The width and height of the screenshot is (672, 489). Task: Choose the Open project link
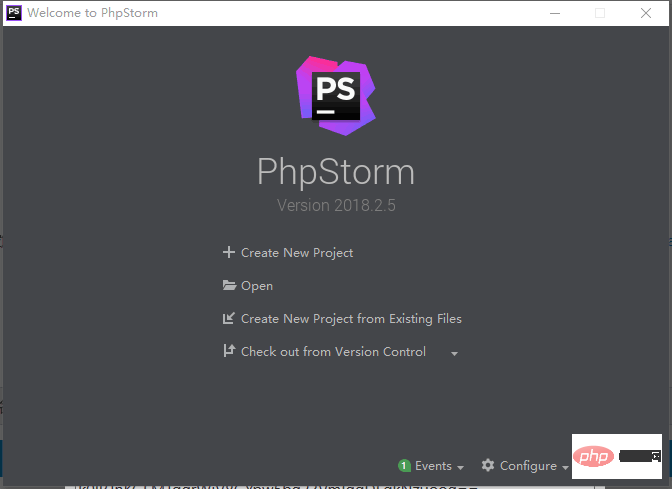(x=257, y=286)
